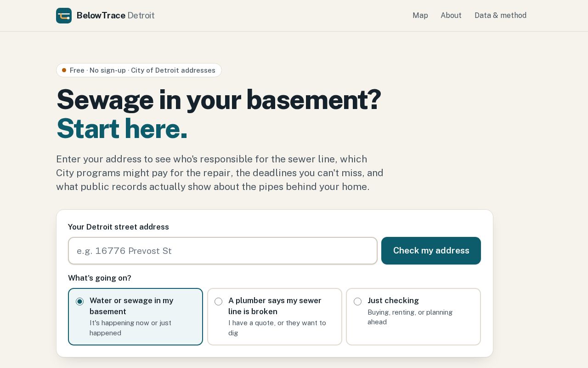Click the 'What's going on?' label
Image resolution: width=588 pixels, height=368 pixels.
click(x=100, y=278)
